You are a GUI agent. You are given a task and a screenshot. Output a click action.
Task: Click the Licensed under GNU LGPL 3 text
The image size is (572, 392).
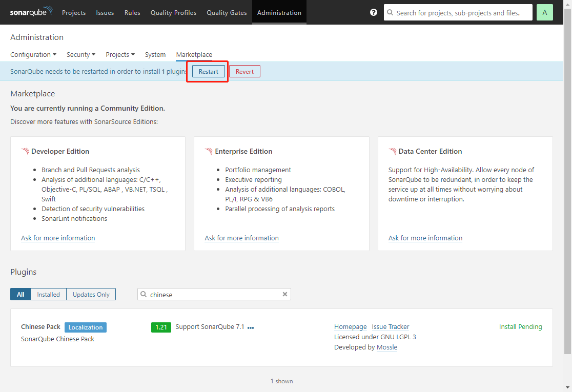pyautogui.click(x=375, y=337)
